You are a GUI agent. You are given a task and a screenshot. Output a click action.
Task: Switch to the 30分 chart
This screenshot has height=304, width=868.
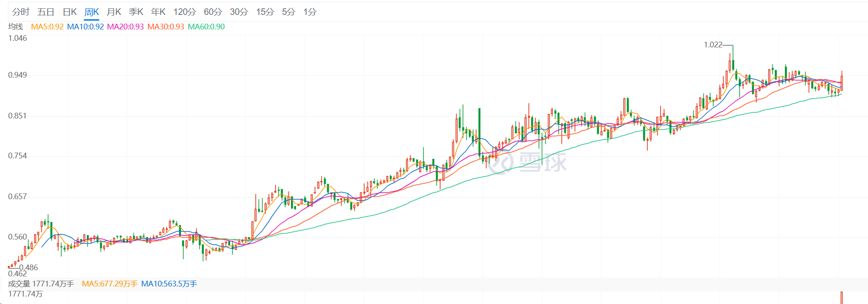(239, 12)
